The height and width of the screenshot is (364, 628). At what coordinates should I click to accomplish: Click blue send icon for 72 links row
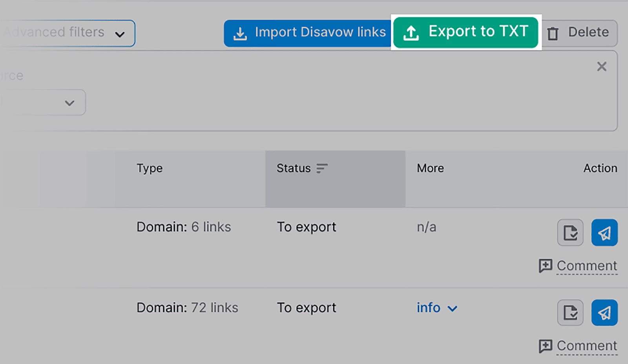click(x=604, y=313)
